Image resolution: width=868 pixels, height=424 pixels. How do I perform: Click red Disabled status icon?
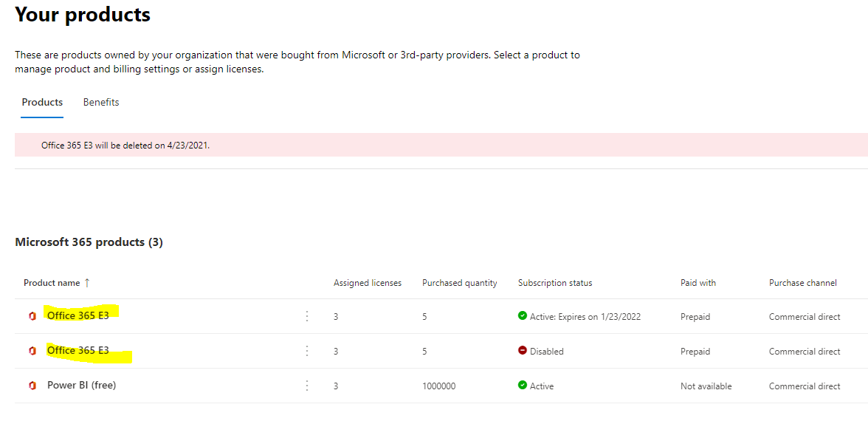[523, 351]
